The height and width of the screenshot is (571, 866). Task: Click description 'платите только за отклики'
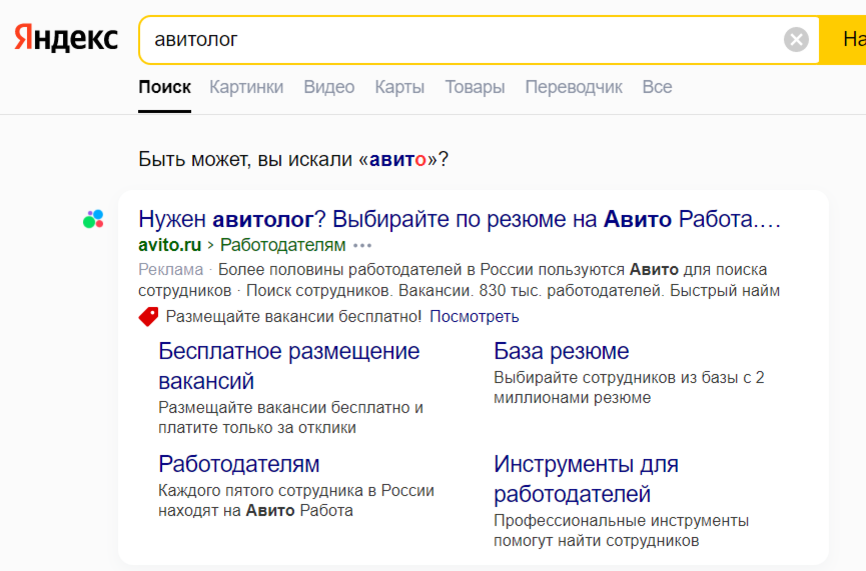(x=257, y=428)
